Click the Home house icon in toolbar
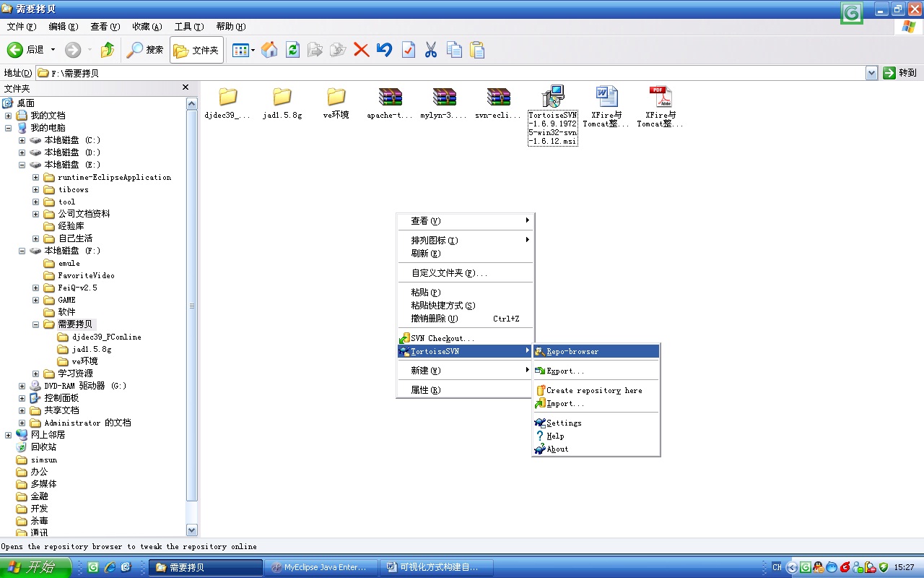The width and height of the screenshot is (924, 578). tap(269, 50)
